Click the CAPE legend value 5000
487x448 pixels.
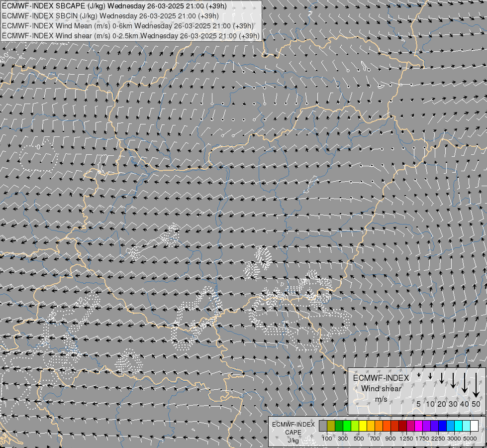pyautogui.click(x=470, y=439)
